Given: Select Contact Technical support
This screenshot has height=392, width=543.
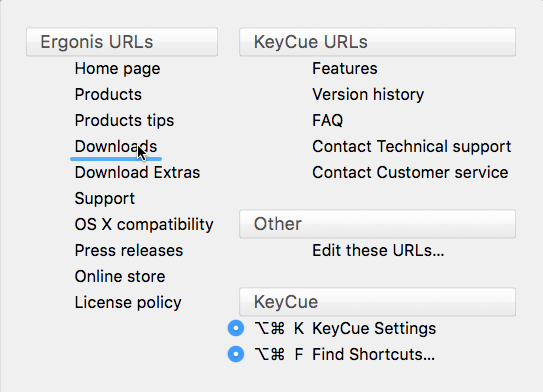Looking at the screenshot, I should coord(411,146).
